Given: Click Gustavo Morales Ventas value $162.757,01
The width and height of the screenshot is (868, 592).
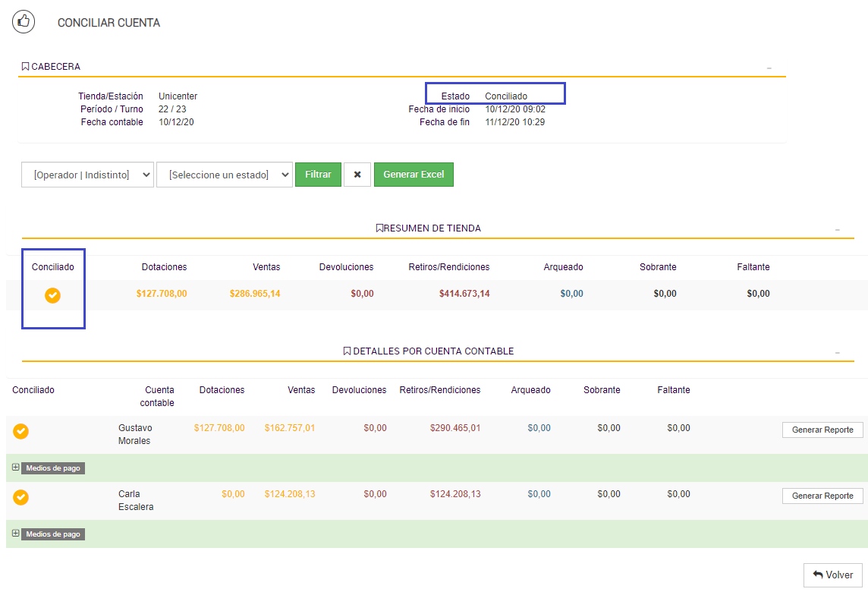Looking at the screenshot, I should click(290, 428).
